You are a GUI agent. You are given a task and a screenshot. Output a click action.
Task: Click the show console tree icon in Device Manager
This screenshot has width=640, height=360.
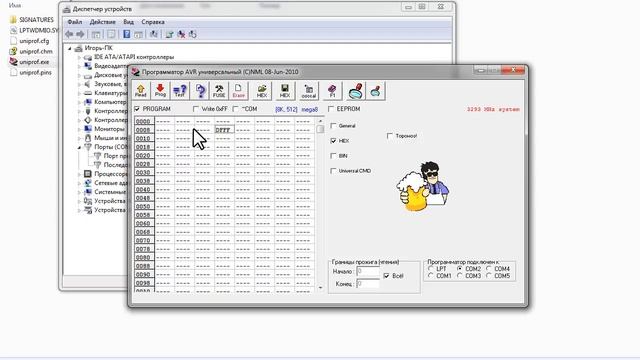click(x=96, y=34)
